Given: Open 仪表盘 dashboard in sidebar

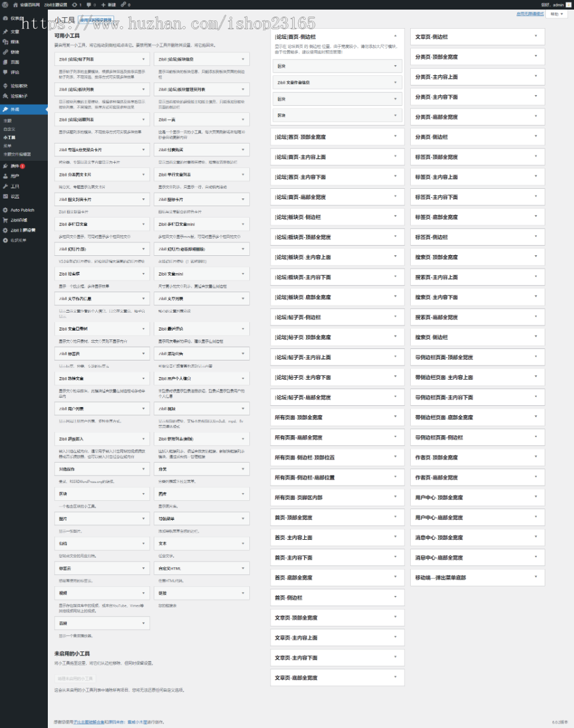Looking at the screenshot, I should (17, 18).
